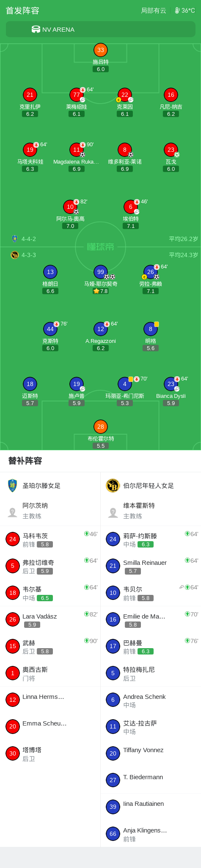Tap the 7.8 star rating of 马娅-耶尔契奇
201x868 pixels.
101,291
